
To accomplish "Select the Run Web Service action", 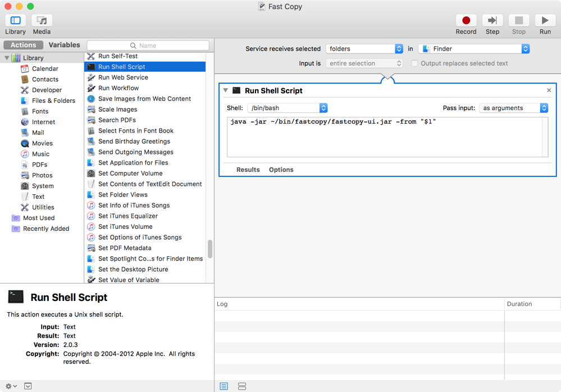I will tap(145, 78).
